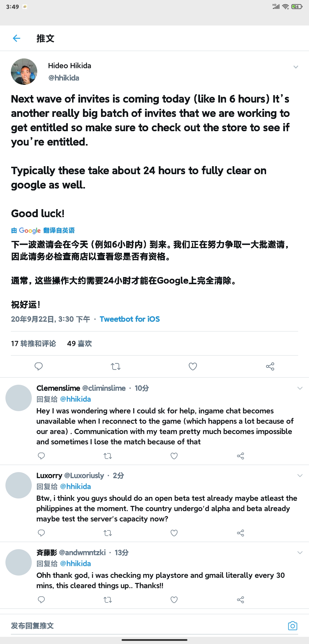Reply to 斉藤影's comment

coord(41,600)
